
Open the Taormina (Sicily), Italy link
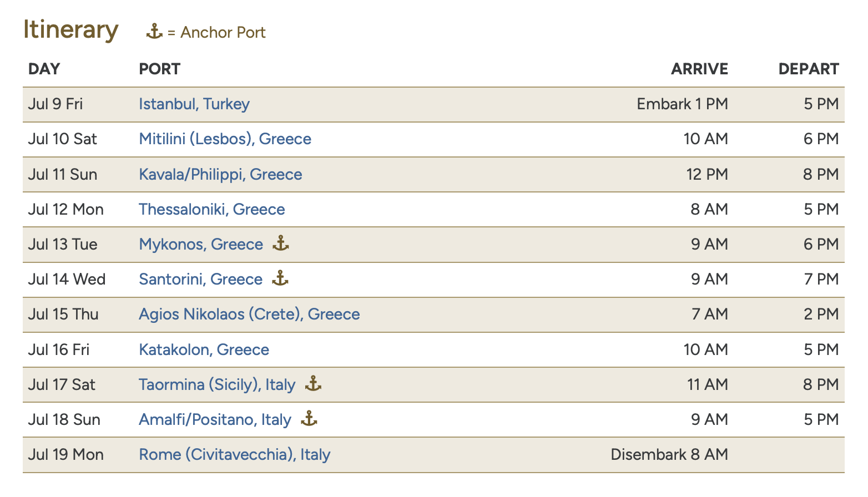click(x=217, y=385)
